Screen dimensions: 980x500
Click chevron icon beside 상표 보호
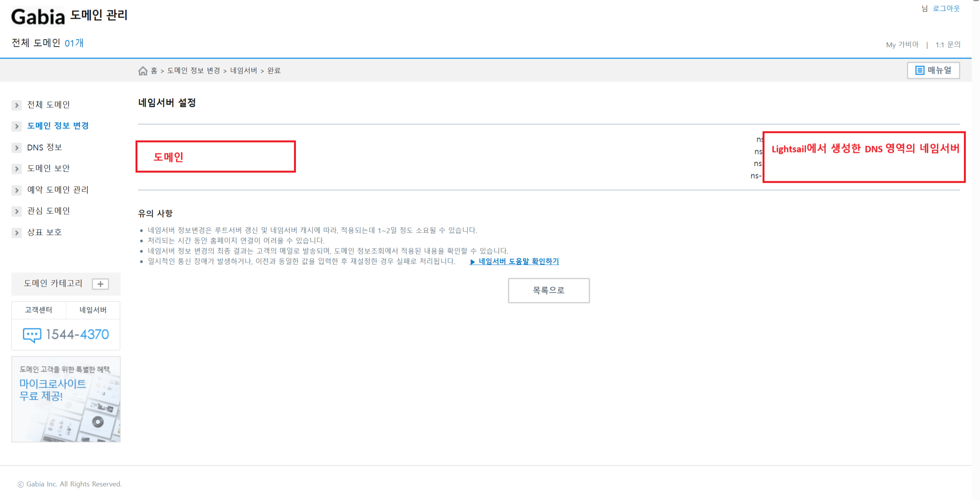16,233
